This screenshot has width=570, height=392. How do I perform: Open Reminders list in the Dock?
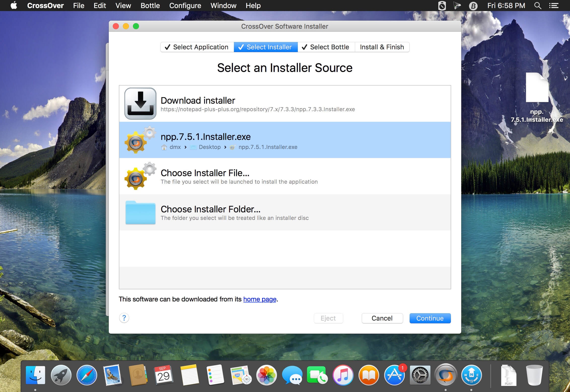215,375
